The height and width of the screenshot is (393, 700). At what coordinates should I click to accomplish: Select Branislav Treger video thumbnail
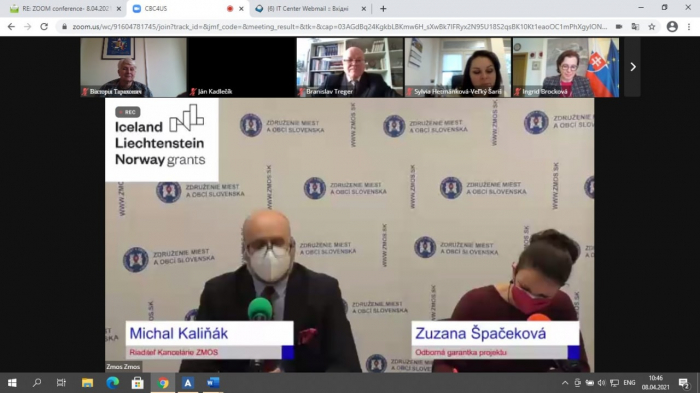[x=350, y=67]
